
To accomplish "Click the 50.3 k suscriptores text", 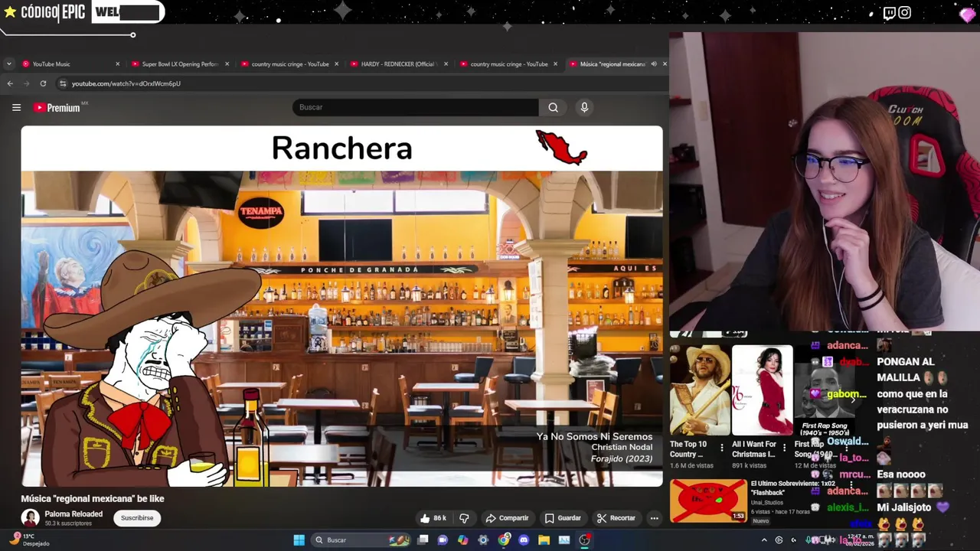I will [x=68, y=523].
